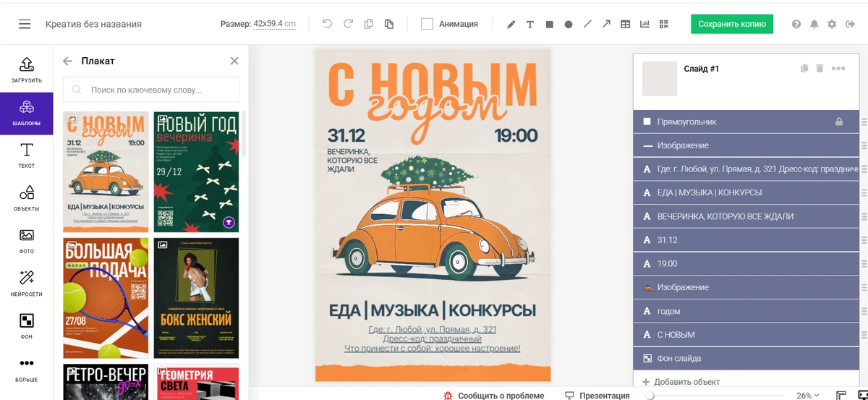Unlock the Прямоугольник layer

click(x=839, y=122)
